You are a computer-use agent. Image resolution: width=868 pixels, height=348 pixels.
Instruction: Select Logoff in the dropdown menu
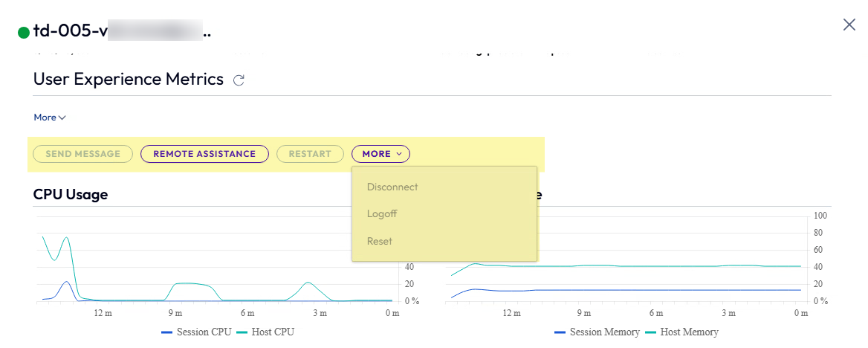click(x=382, y=214)
